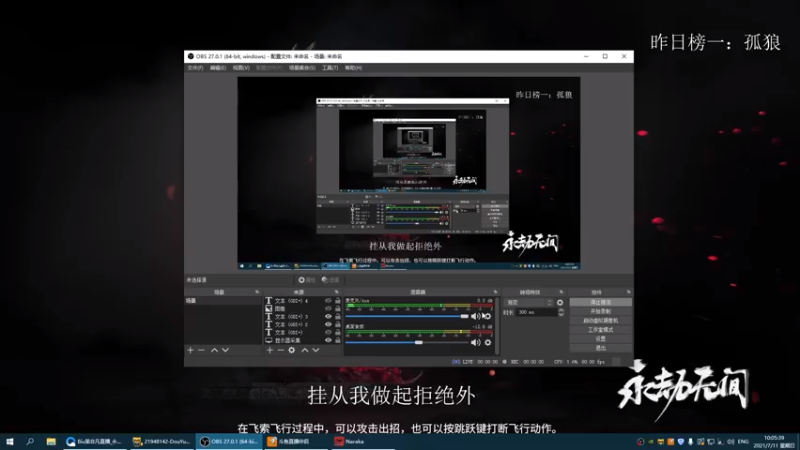Toggle lock on 文本 (GDI+) 4 source

click(337, 301)
